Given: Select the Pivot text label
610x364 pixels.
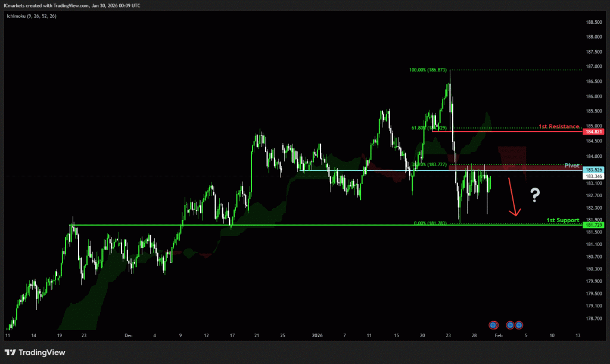Looking at the screenshot, I should click(572, 165).
